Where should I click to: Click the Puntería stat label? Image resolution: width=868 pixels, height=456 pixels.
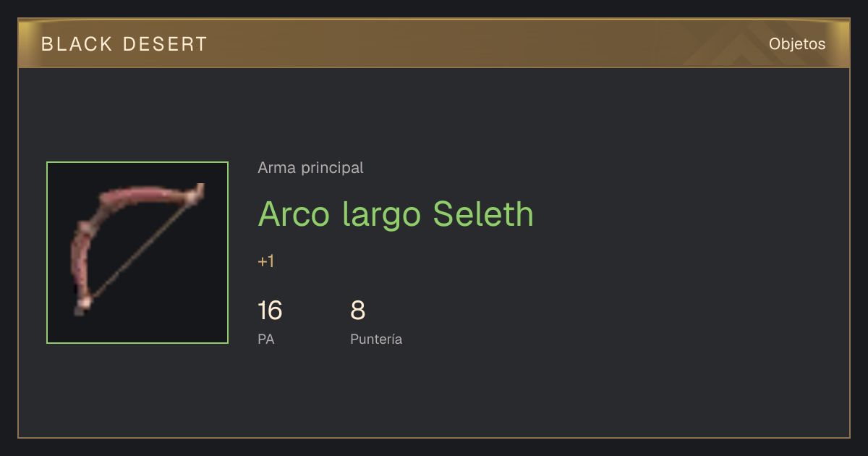[x=376, y=339]
